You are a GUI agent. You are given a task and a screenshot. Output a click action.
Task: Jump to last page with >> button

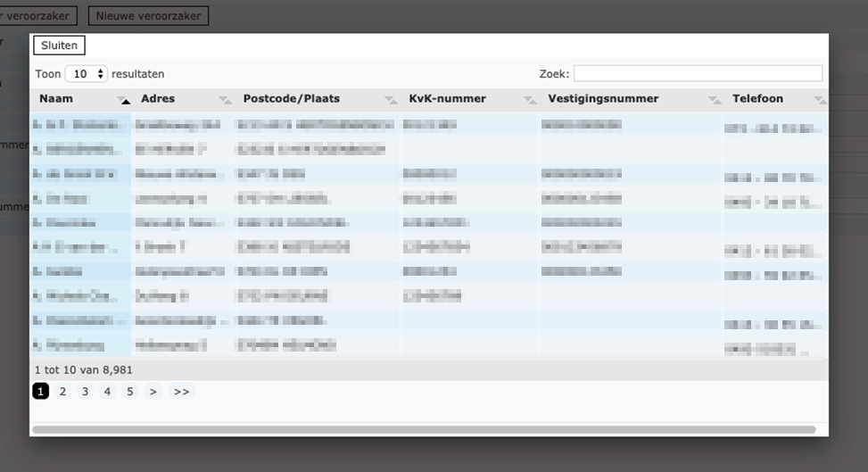tap(181, 392)
